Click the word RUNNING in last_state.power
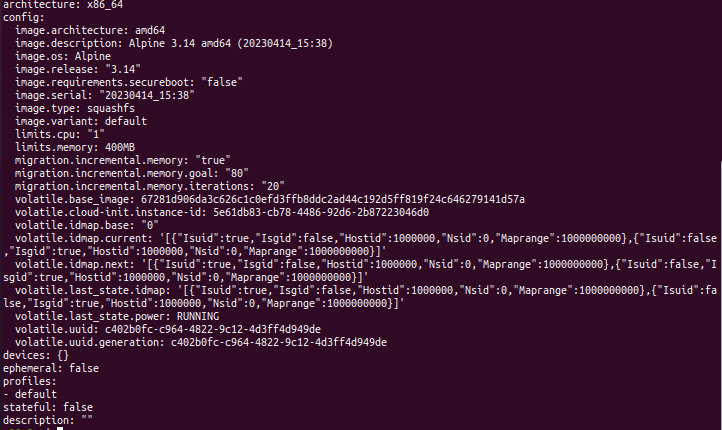 [198, 316]
